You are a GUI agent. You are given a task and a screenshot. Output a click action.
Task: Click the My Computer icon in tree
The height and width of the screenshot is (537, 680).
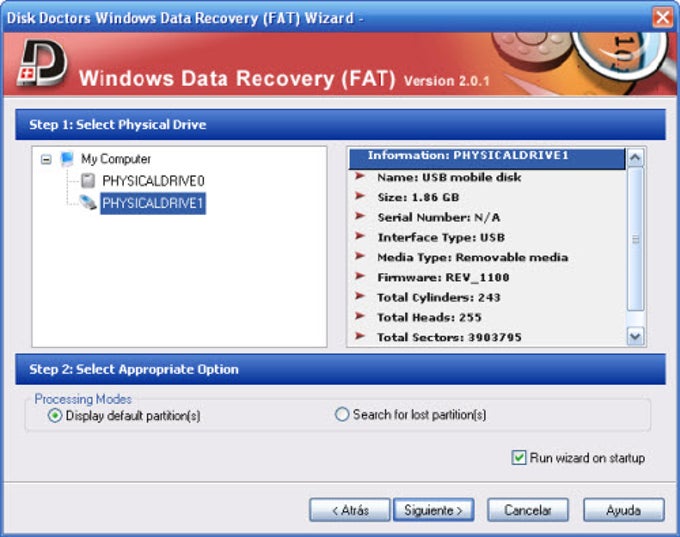[x=67, y=159]
